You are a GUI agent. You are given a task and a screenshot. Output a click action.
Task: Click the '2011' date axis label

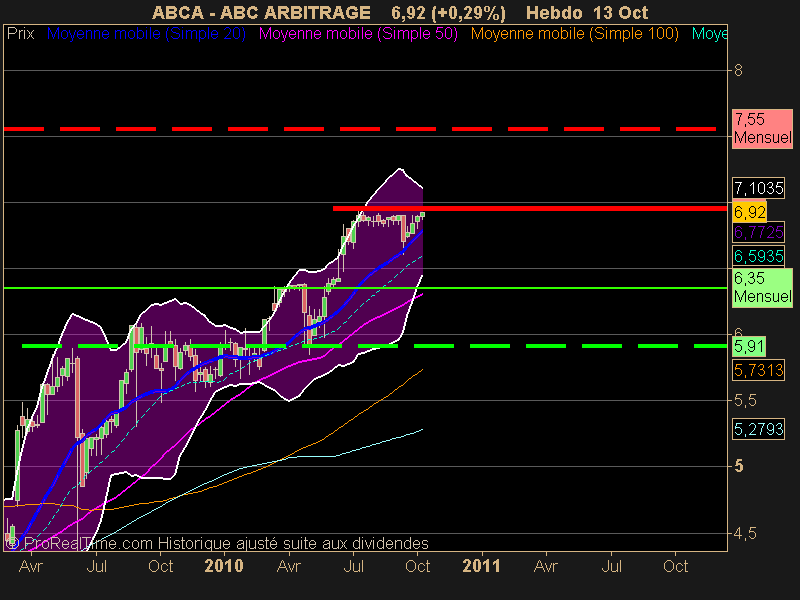click(x=481, y=566)
